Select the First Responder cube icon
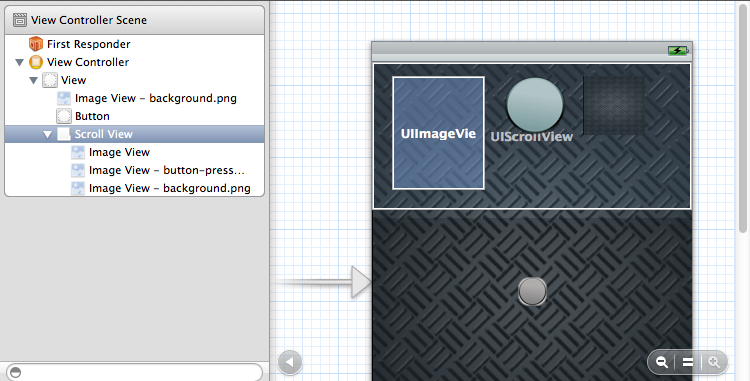Image resolution: width=750 pixels, height=381 pixels. point(36,44)
